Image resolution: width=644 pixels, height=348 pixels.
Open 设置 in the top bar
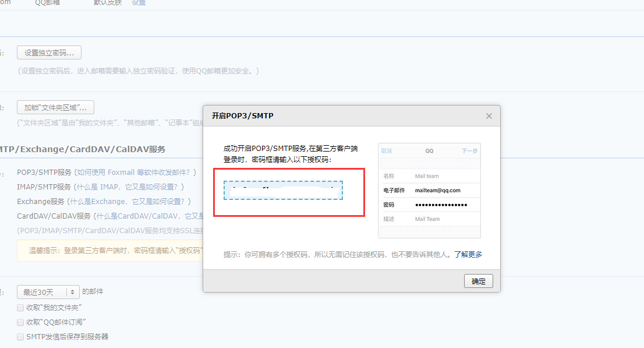tap(139, 3)
